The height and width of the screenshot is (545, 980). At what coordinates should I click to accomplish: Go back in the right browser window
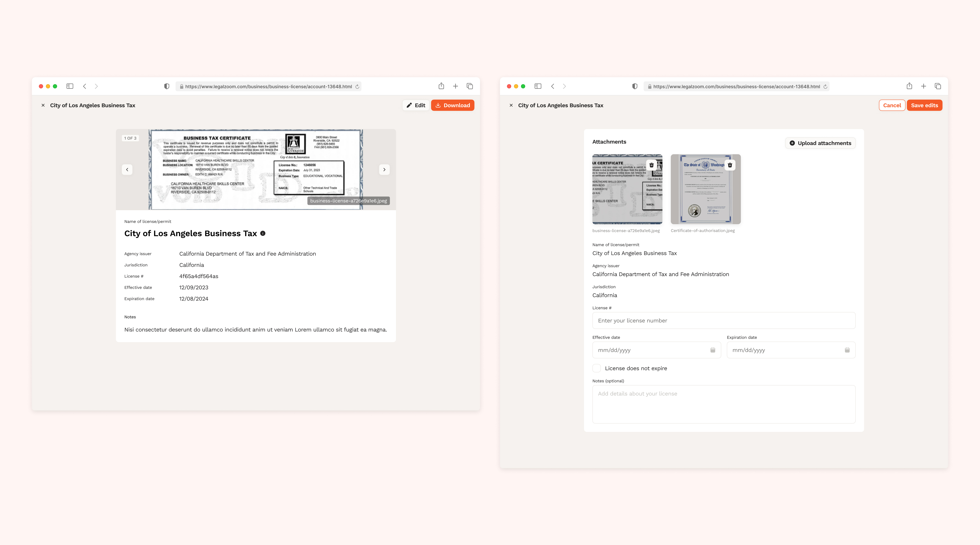553,86
